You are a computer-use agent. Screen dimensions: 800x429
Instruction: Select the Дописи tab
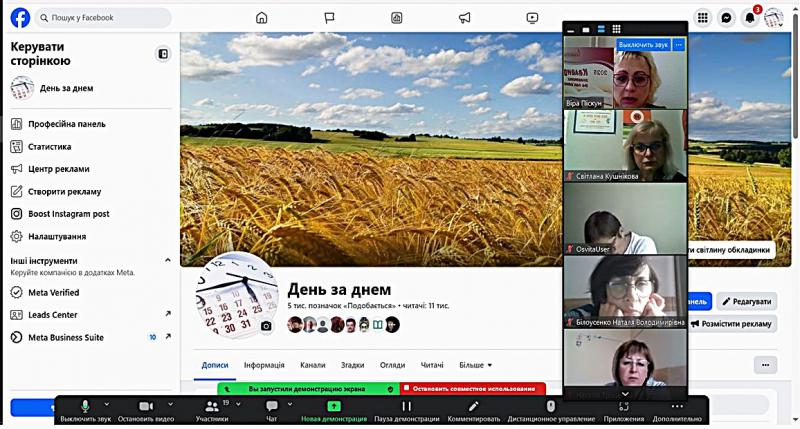(215, 365)
